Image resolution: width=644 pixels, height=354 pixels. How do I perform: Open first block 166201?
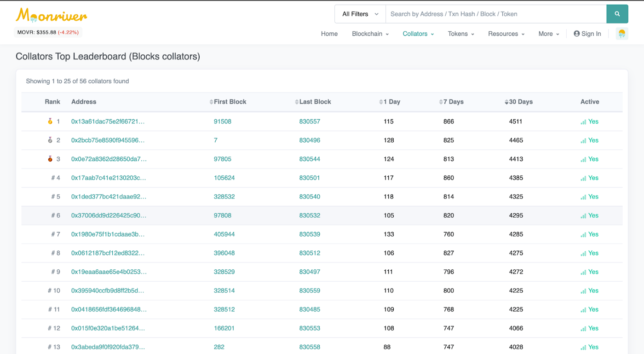coord(224,328)
